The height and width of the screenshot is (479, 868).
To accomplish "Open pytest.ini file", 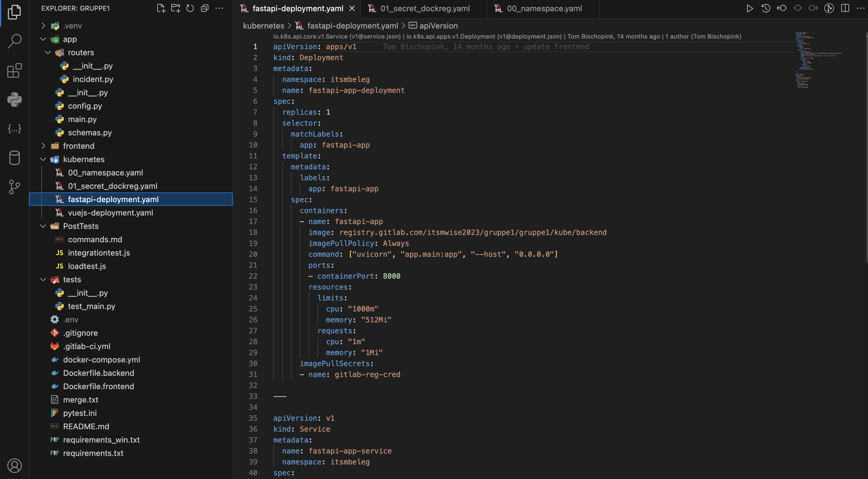I will tap(131, 413).
